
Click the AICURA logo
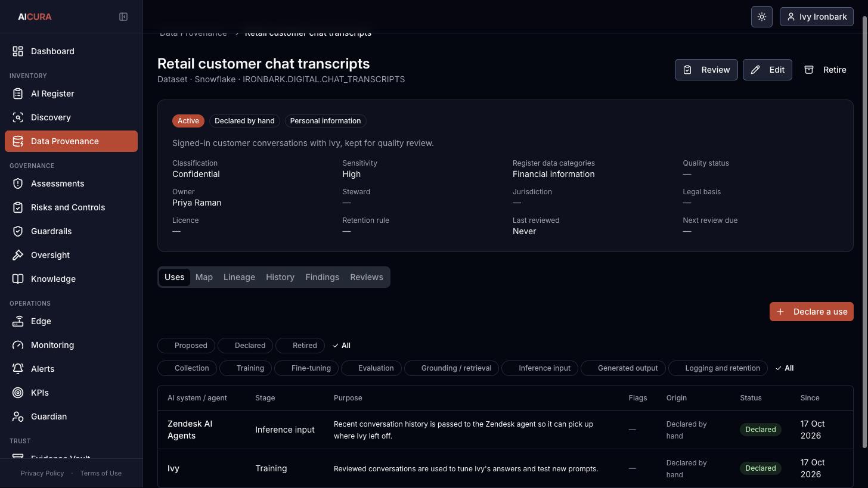tap(35, 17)
